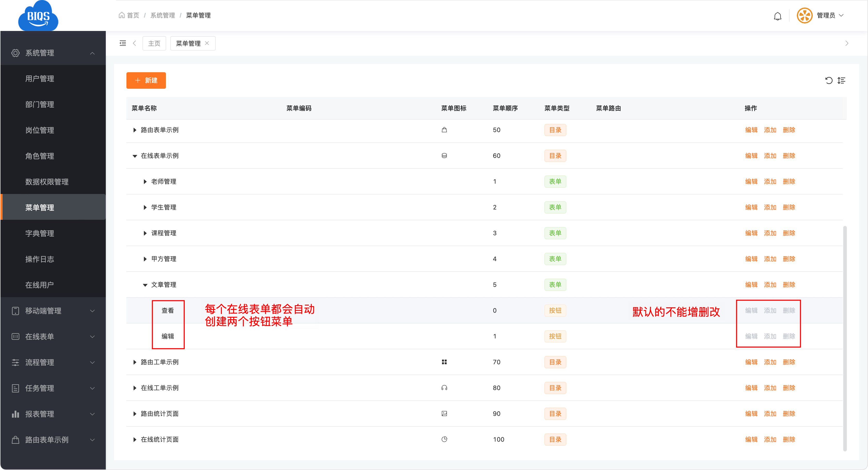Open table density settings icon
This screenshot has height=470, width=868.
(x=841, y=80)
